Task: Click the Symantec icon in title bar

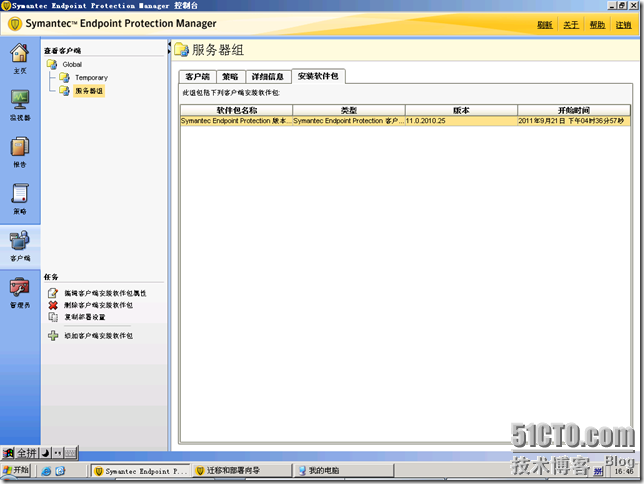Action: pyautogui.click(x=6, y=6)
